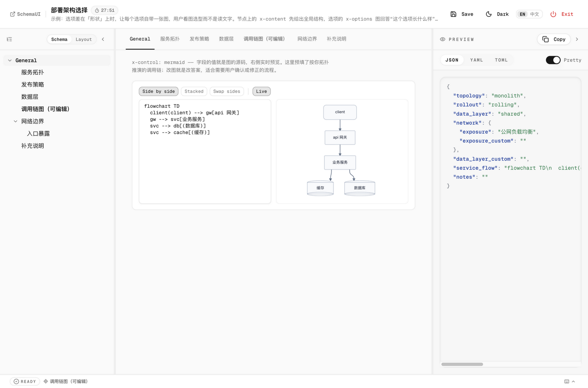Collapse the 网络边界 tree node chevron
Image resolution: width=588 pixels, height=388 pixels.
click(x=16, y=121)
